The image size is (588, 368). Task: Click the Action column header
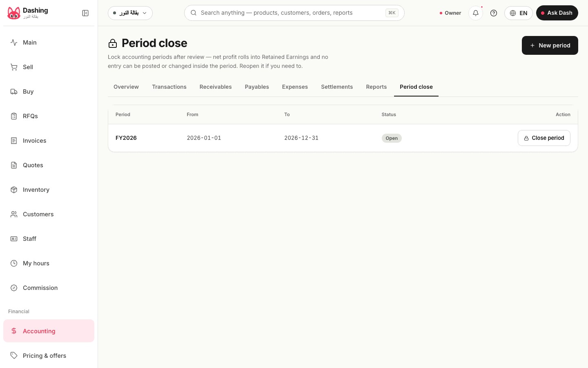(x=563, y=114)
